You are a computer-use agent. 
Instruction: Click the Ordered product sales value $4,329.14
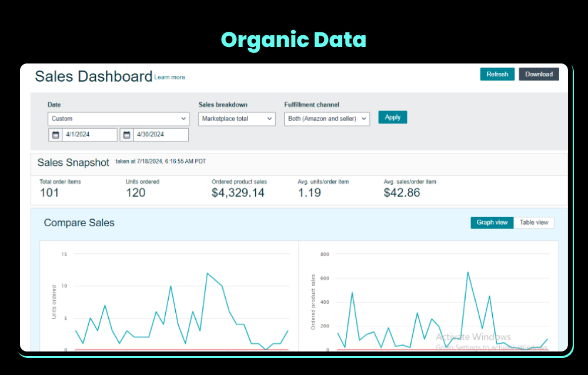click(x=238, y=193)
